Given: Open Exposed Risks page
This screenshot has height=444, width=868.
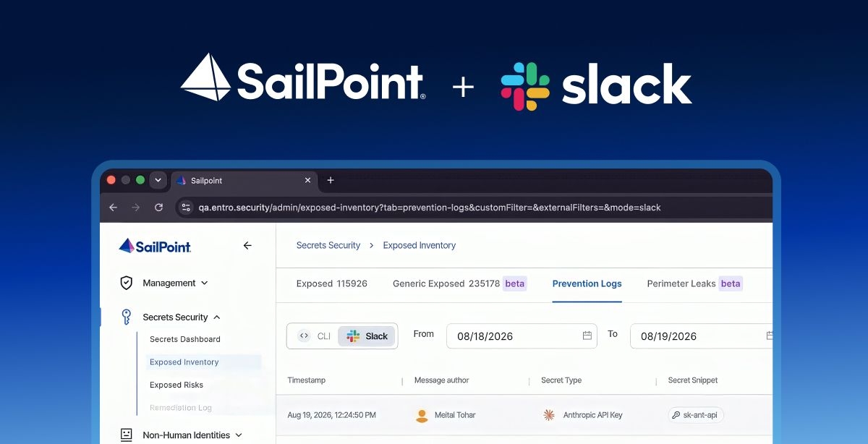Looking at the screenshot, I should pyautogui.click(x=176, y=385).
